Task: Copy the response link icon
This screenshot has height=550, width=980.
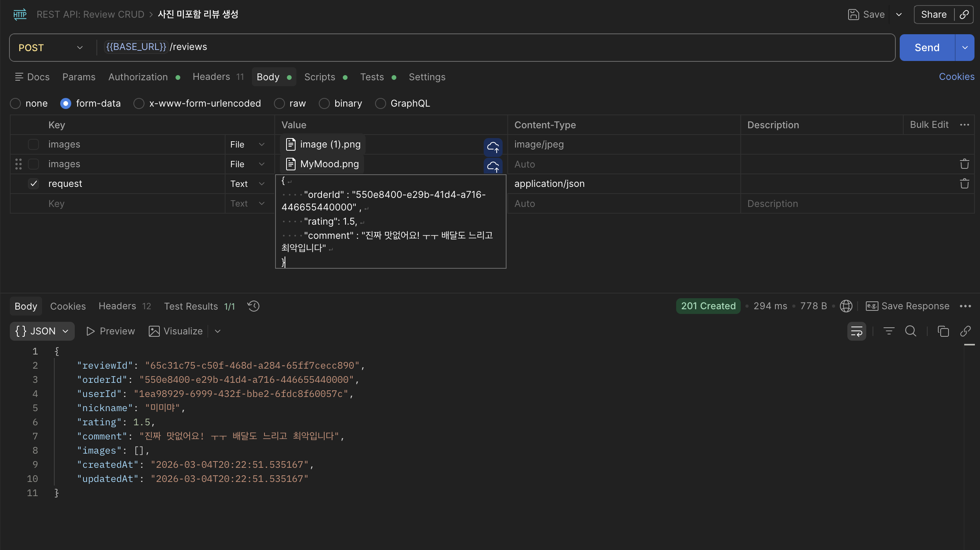Action: [965, 331]
